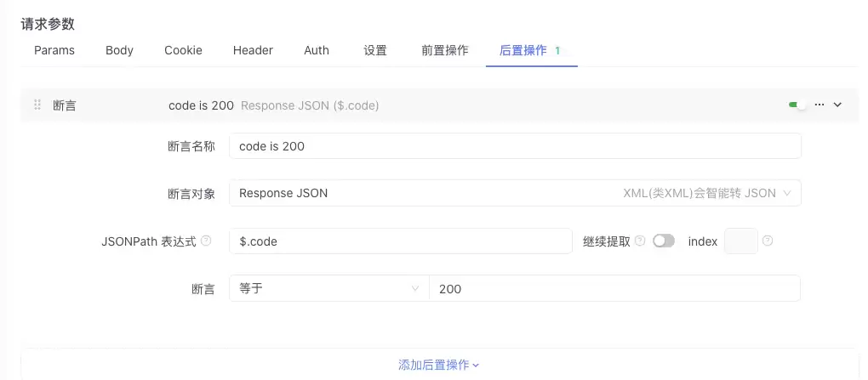Focus the $.code JSONPath input
Screen dimensions: 868x380
tap(401, 241)
